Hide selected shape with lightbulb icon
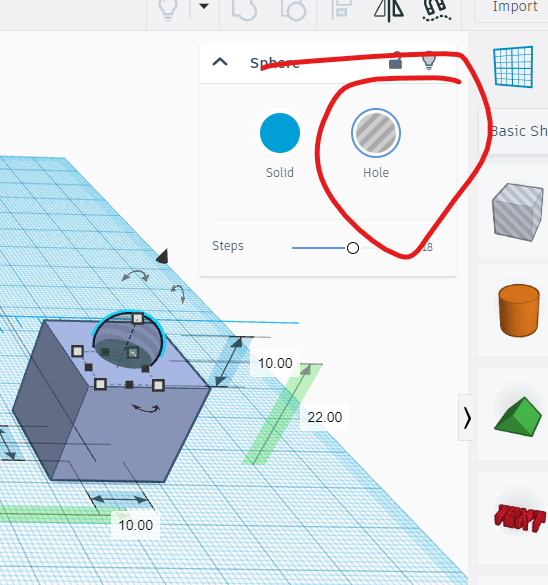The image size is (548, 585). click(x=429, y=60)
